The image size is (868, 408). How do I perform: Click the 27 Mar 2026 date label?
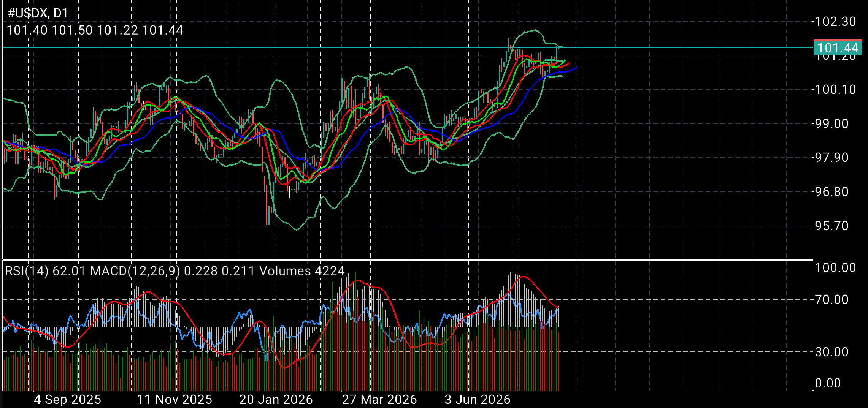(x=379, y=400)
